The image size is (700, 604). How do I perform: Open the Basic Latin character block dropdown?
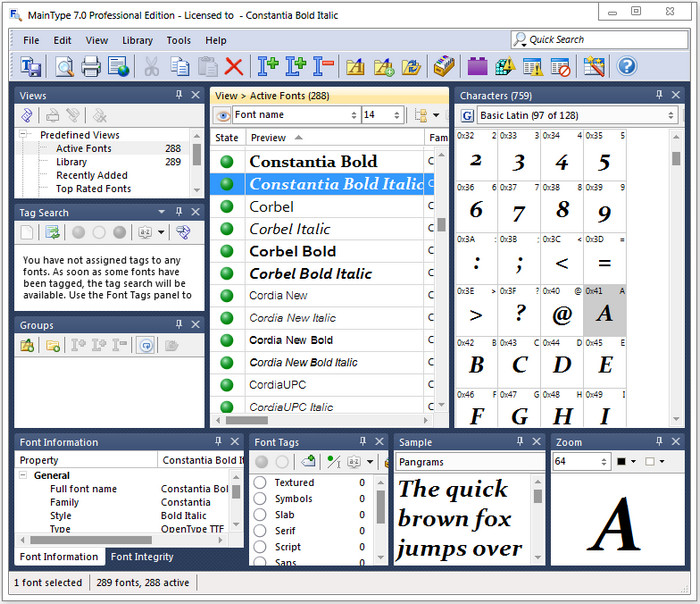[x=671, y=116]
